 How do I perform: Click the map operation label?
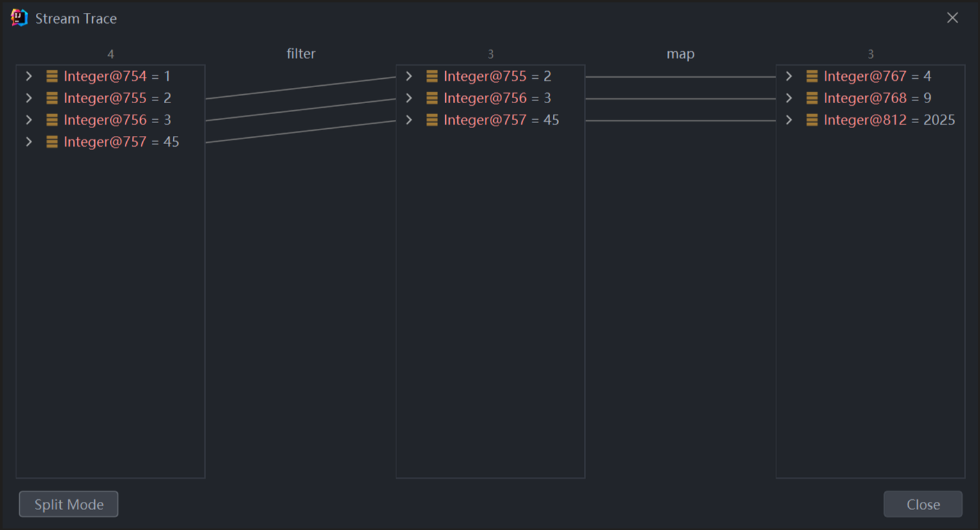pyautogui.click(x=680, y=54)
